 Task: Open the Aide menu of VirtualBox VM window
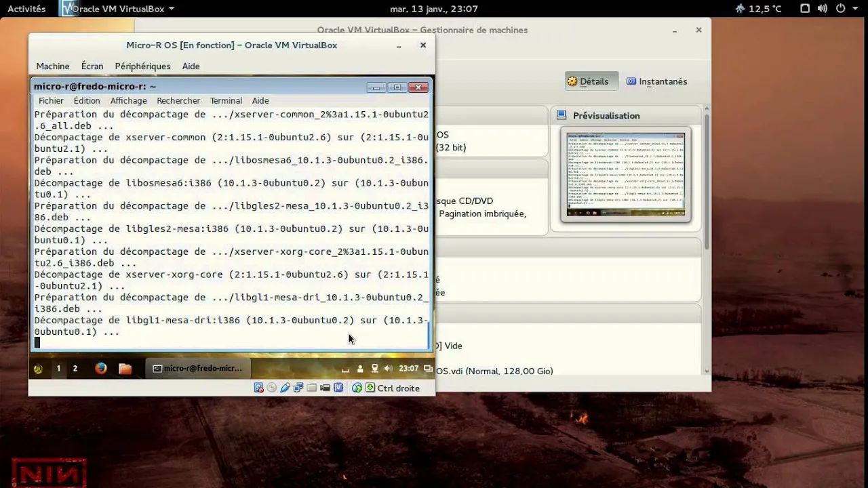pyautogui.click(x=191, y=66)
